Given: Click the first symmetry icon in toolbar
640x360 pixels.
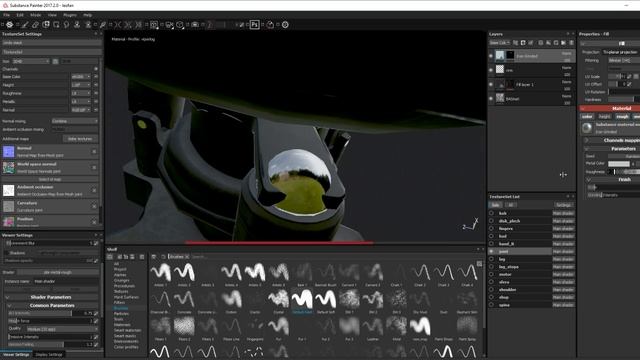Looking at the screenshot, I should 118,25.
